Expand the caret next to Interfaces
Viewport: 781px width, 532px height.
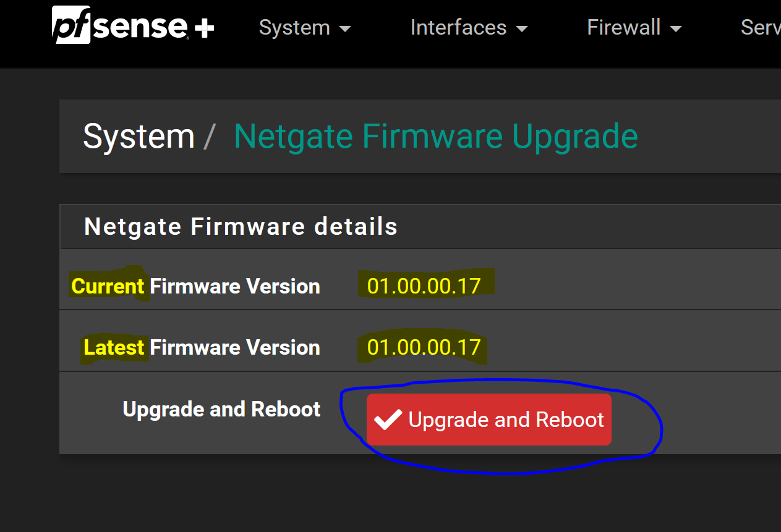point(522,29)
